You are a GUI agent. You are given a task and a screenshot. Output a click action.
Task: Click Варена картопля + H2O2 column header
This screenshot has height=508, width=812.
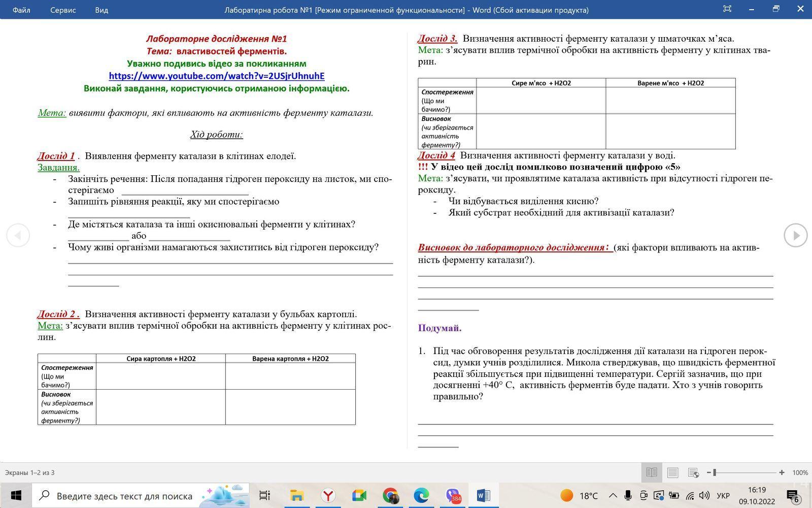pyautogui.click(x=290, y=359)
